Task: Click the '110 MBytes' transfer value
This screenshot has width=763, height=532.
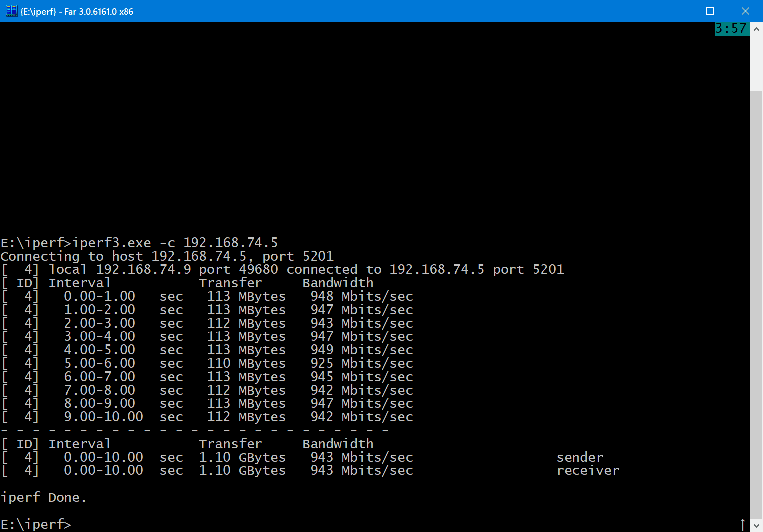Action: [x=247, y=363]
